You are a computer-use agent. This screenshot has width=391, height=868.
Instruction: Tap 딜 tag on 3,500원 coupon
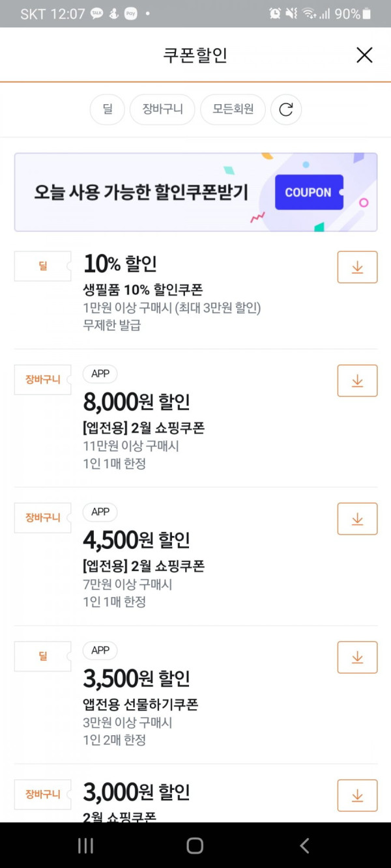pyautogui.click(x=42, y=656)
